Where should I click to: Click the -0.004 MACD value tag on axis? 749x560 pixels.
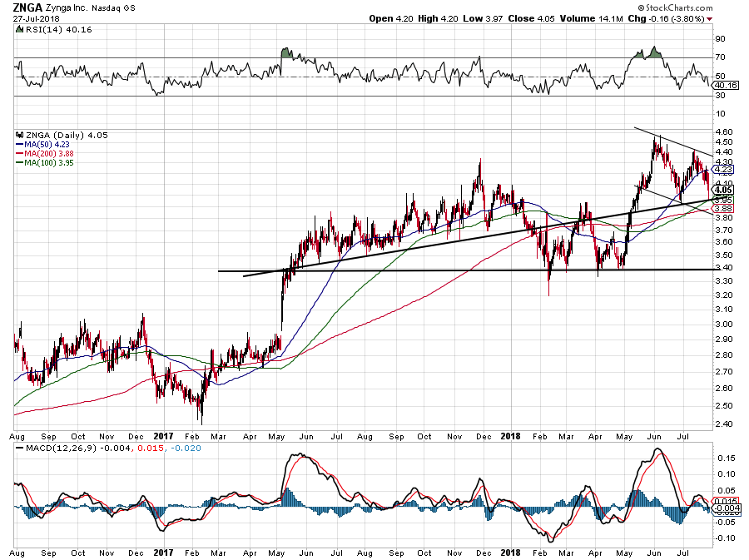[727, 508]
